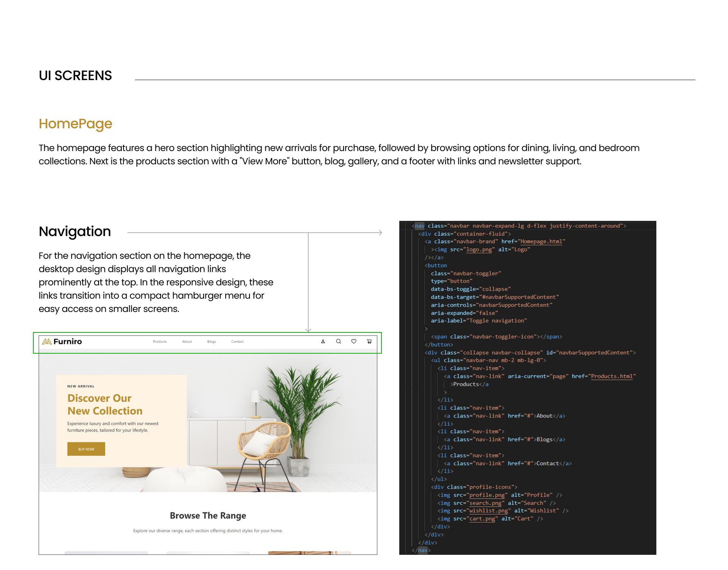Click the UI SCREENS title
This screenshot has height=570, width=728.
[75, 76]
